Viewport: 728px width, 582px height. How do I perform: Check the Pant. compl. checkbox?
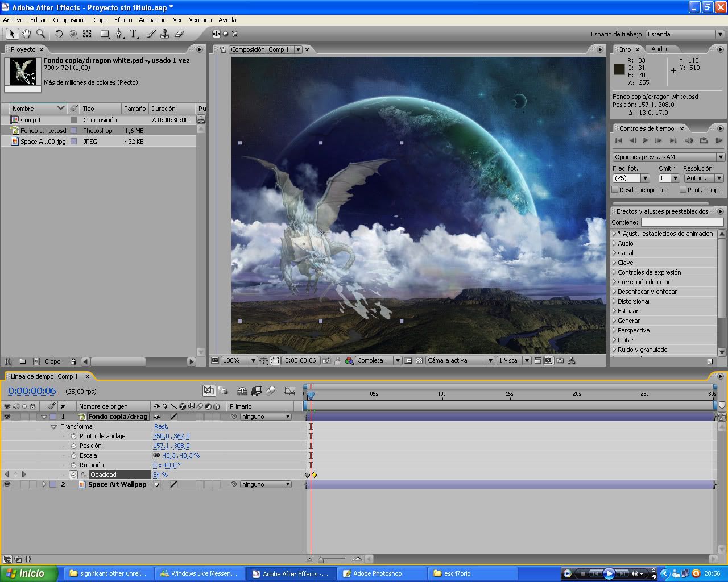tap(683, 190)
